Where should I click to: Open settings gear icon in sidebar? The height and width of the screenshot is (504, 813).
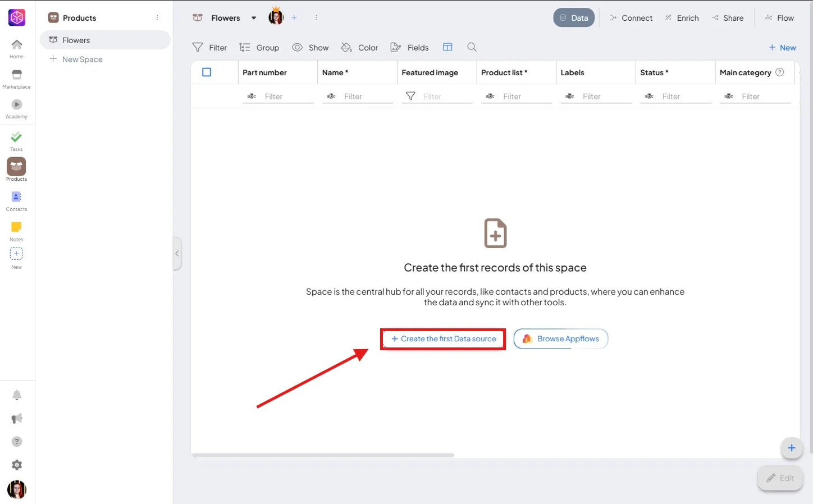(17, 465)
